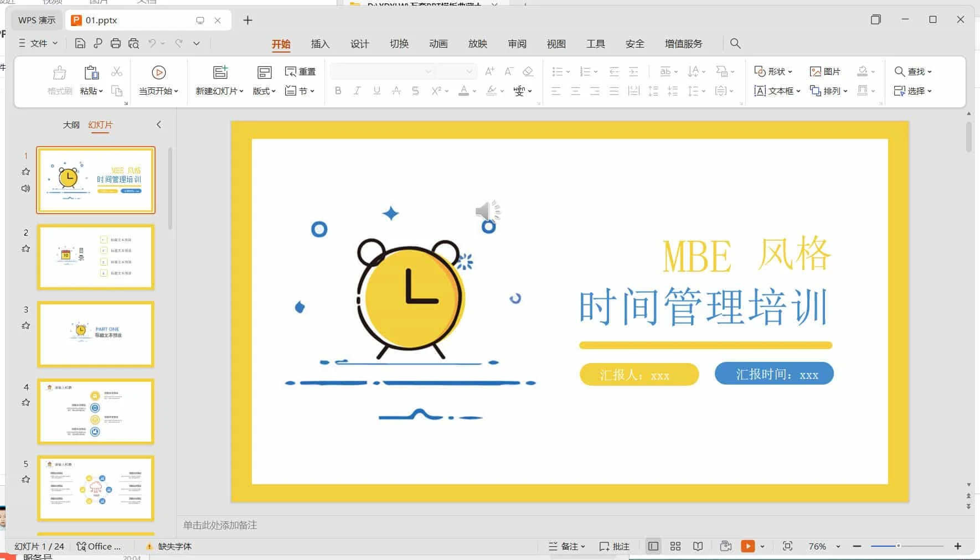
Task: Select slide 3 thumbnail in the panel
Action: point(96,334)
